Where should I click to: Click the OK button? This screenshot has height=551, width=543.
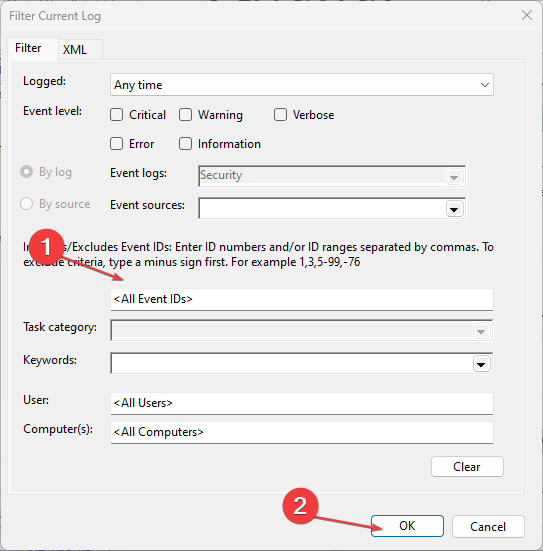(x=407, y=526)
